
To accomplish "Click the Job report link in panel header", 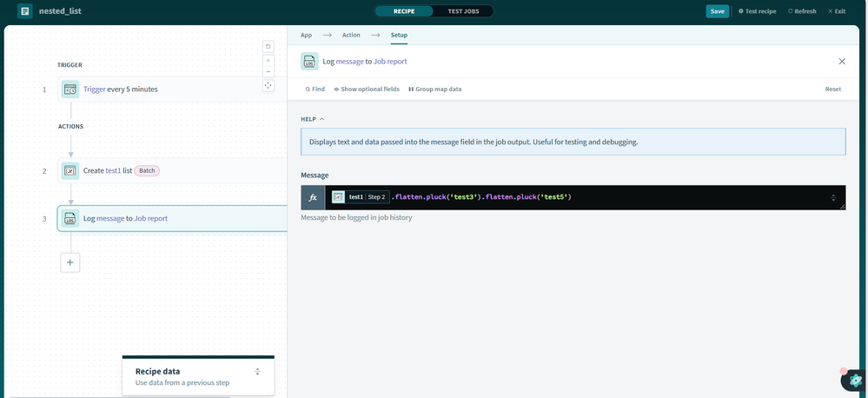I will [x=390, y=62].
